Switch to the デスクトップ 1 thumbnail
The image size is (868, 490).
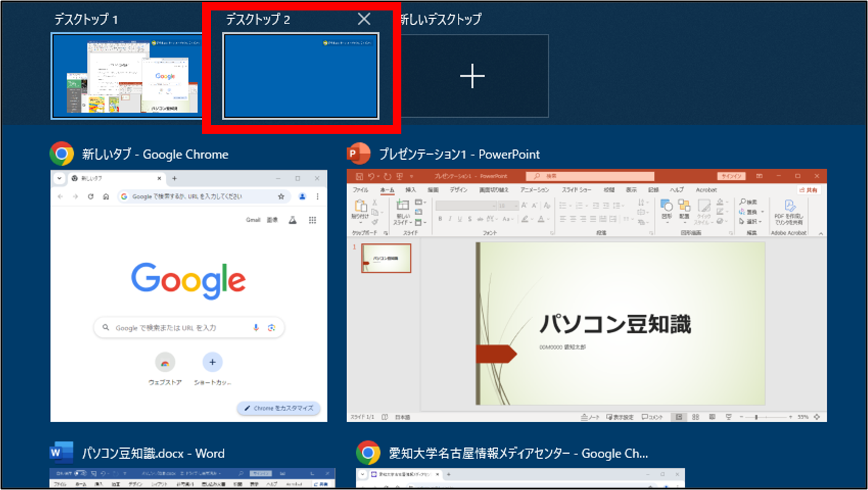pyautogui.click(x=128, y=76)
